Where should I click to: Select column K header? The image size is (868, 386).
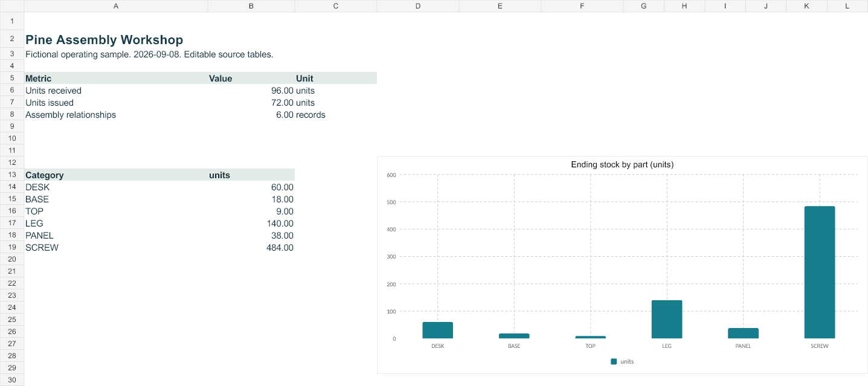807,6
